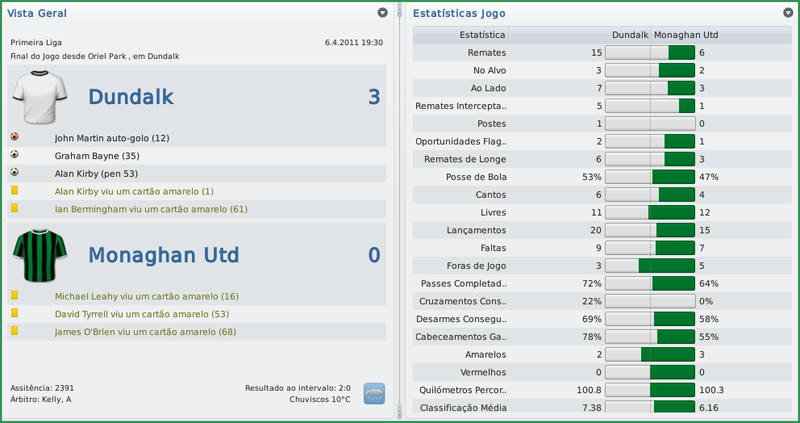Image resolution: width=800 pixels, height=423 pixels.
Task: Click the Remates shots comparison bar
Action: pos(650,52)
